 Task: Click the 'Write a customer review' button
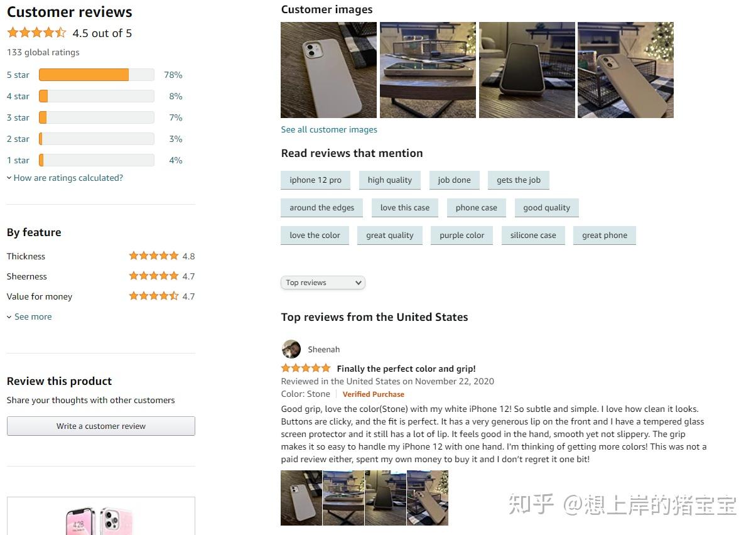click(x=101, y=426)
